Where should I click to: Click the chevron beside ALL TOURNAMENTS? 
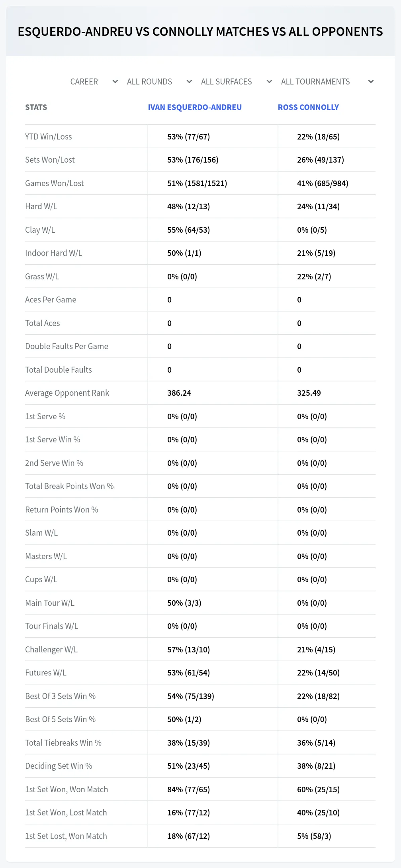pos(371,82)
